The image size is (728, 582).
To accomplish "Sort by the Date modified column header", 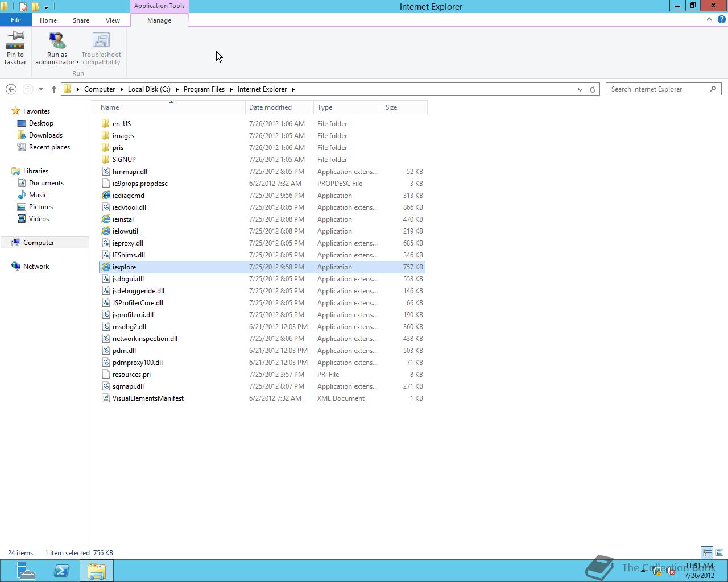I will (279, 107).
